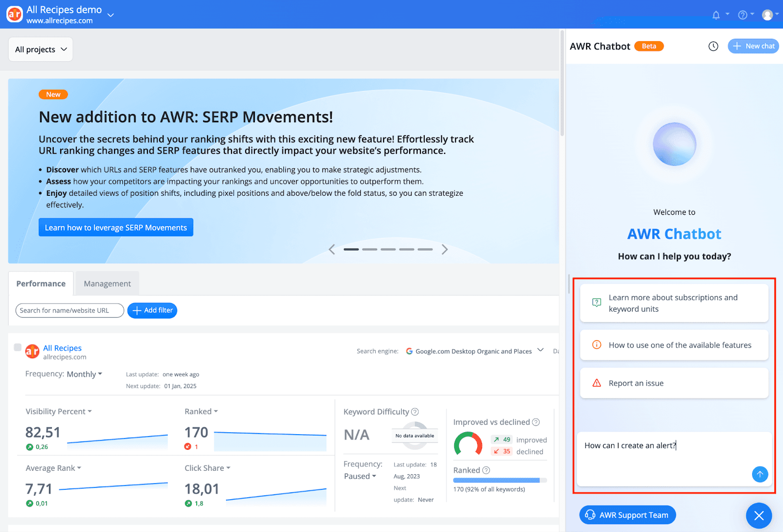Screen dimensions: 783x532
Task: Open the Click Share metric dropdown
Action: pos(207,468)
